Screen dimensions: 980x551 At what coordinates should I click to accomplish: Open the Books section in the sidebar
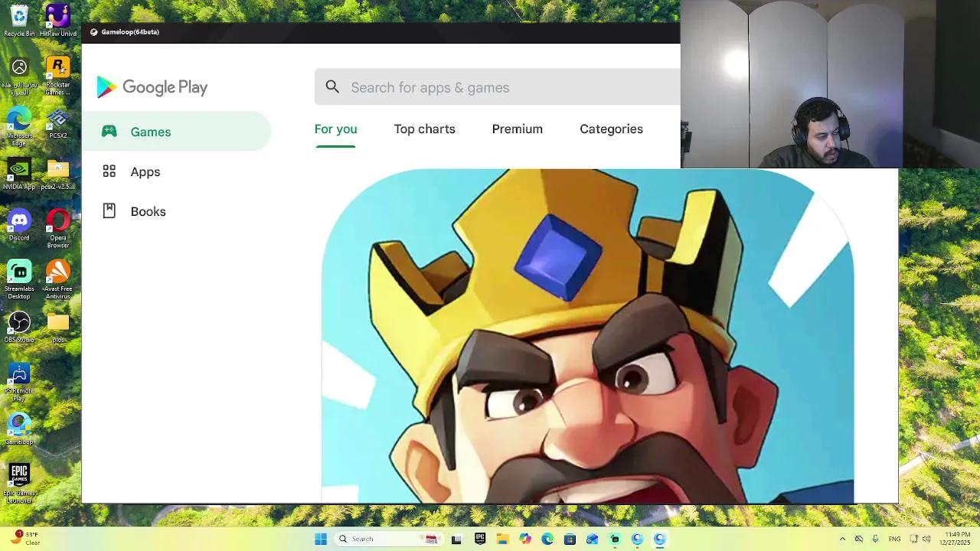click(x=176, y=211)
